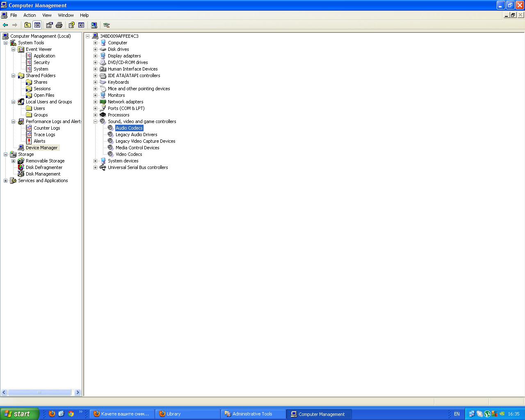Expand the Network adapters node
This screenshot has height=420, width=525.
(95, 102)
